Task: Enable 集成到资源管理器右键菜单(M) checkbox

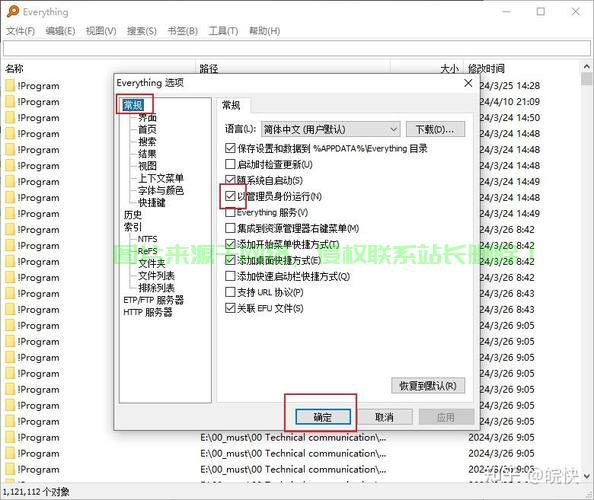Action: point(230,228)
